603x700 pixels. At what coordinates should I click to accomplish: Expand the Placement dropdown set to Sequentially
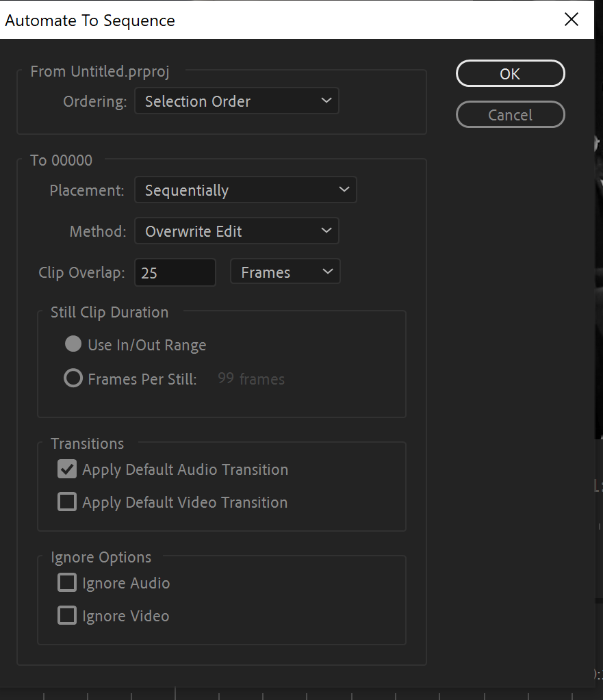click(x=245, y=190)
